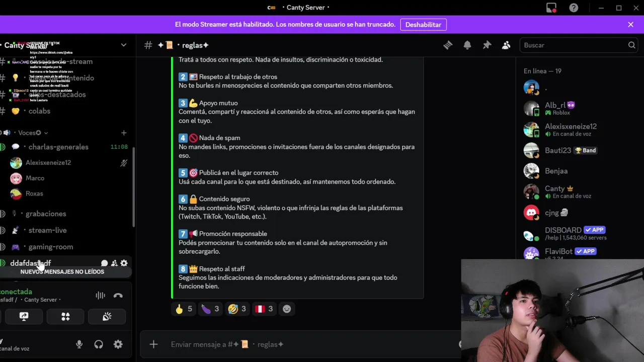The image size is (644, 362).
Task: Open the attachment plus menu in the message box
Action: [x=153, y=344]
